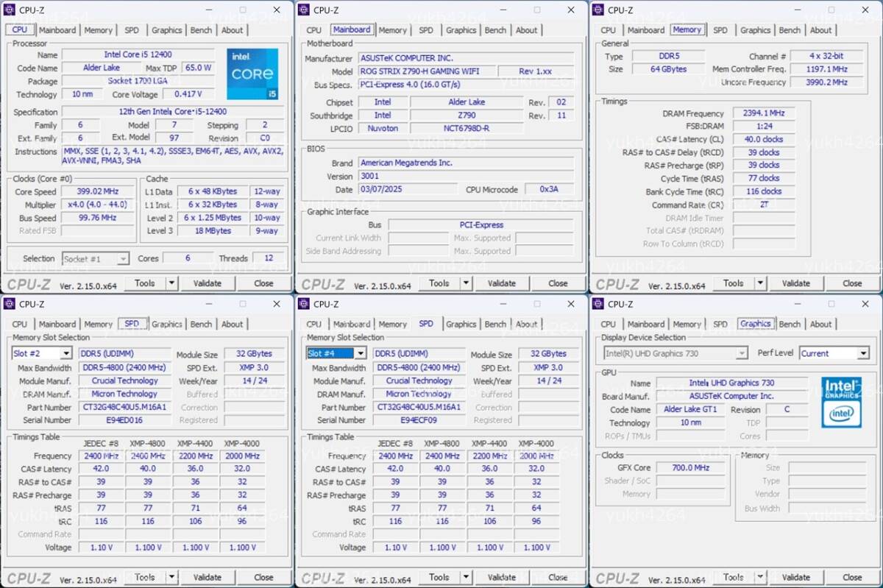
Task: Expand the Slot #4 memory slot dropdown
Action: click(360, 354)
